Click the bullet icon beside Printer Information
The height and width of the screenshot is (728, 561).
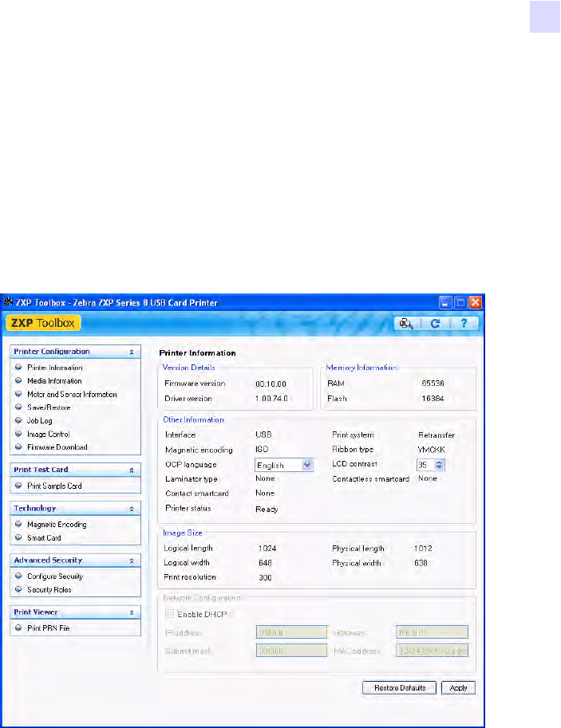18,367
